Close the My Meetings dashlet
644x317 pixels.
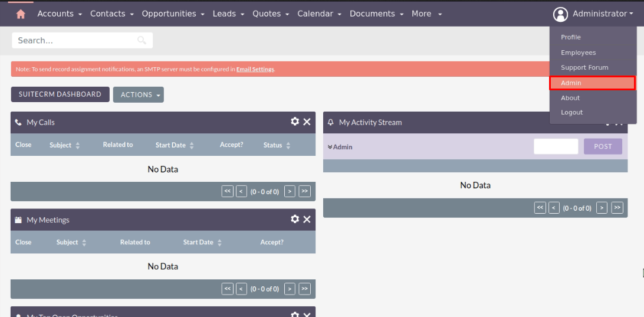307,219
